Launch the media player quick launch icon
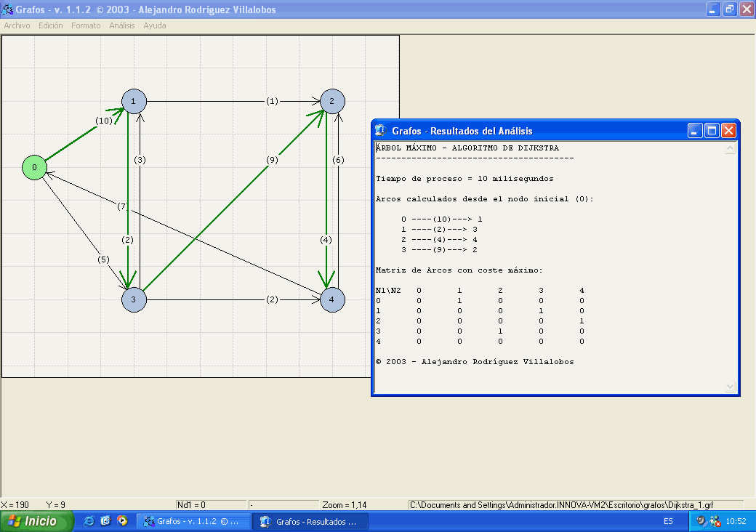 click(122, 521)
